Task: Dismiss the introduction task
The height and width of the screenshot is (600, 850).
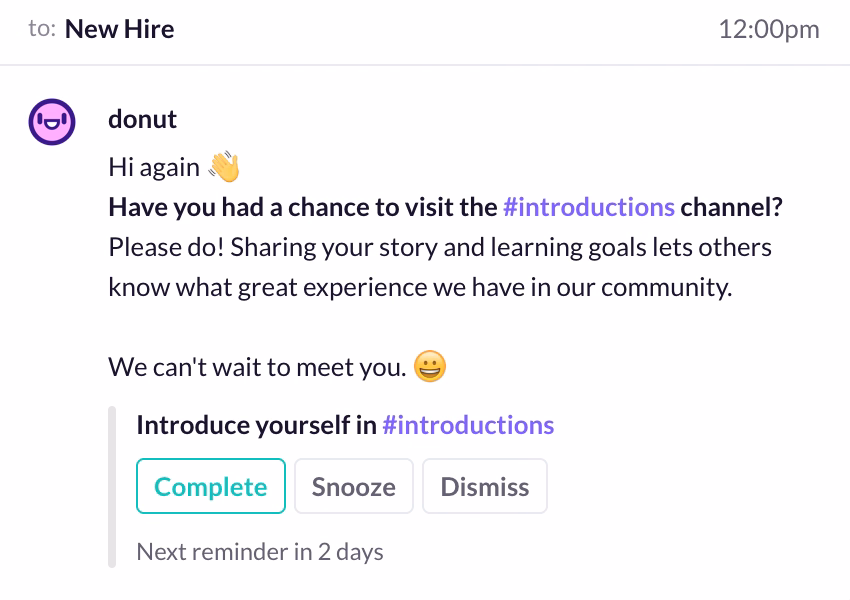Action: 485,487
